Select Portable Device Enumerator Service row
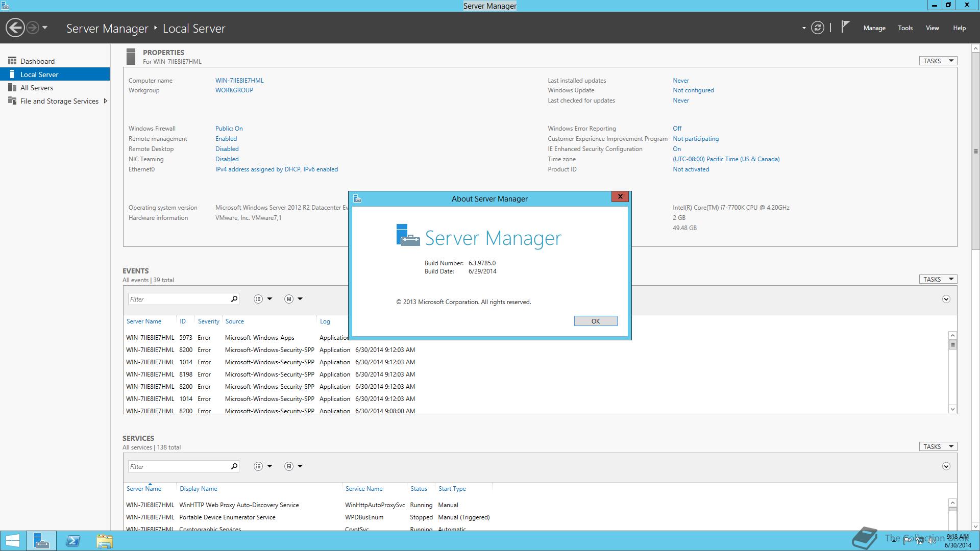Viewport: 980px width, 551px height. click(x=536, y=517)
